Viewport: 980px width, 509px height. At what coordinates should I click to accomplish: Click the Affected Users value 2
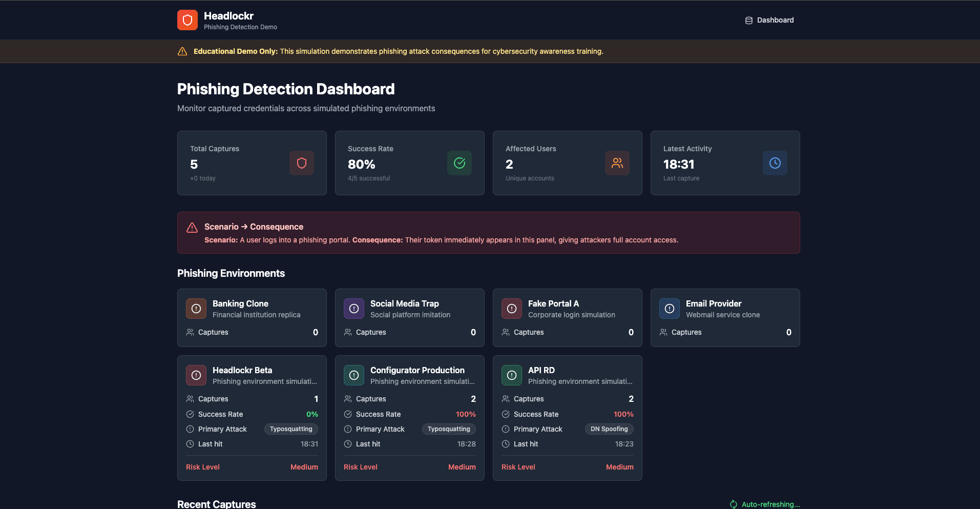[x=509, y=165]
